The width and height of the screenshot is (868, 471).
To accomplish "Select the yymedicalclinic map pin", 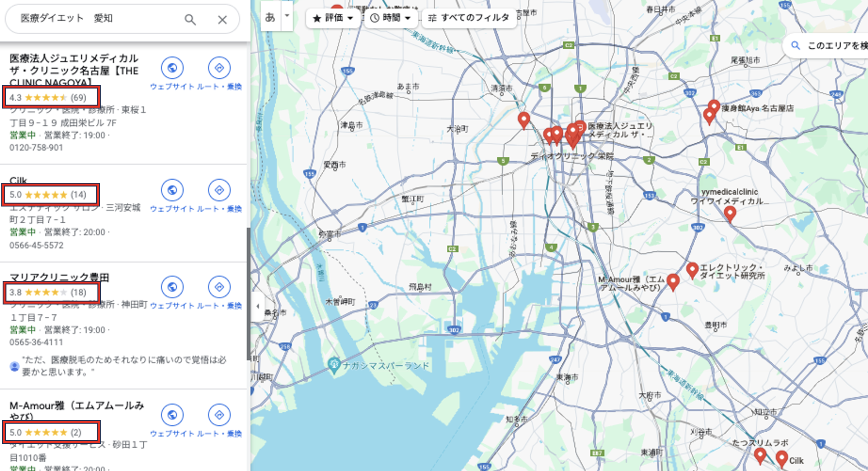I will pyautogui.click(x=730, y=214).
